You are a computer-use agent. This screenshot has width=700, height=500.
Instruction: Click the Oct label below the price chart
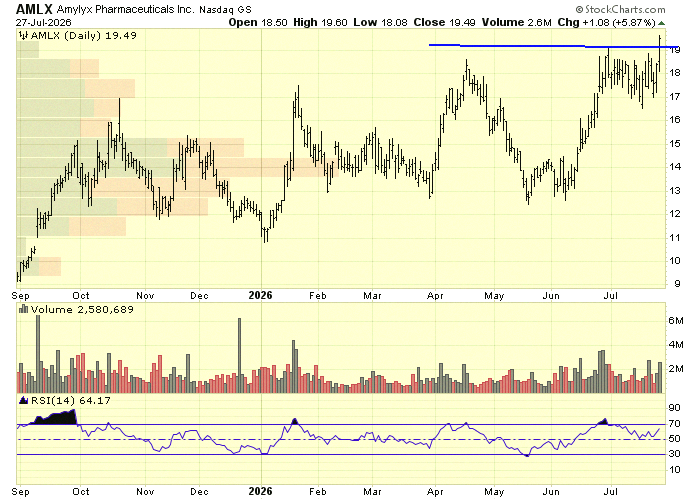[81, 296]
